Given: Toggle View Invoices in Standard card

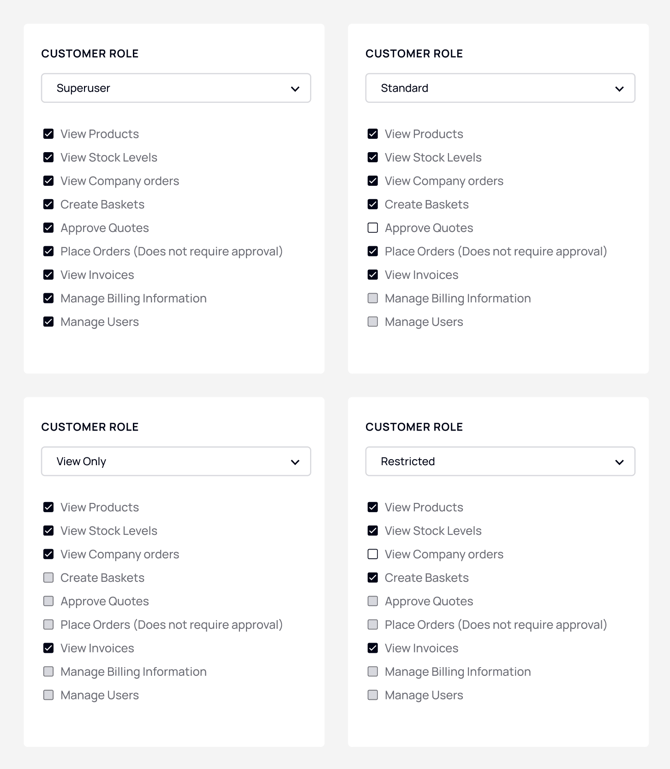Looking at the screenshot, I should click(x=373, y=275).
